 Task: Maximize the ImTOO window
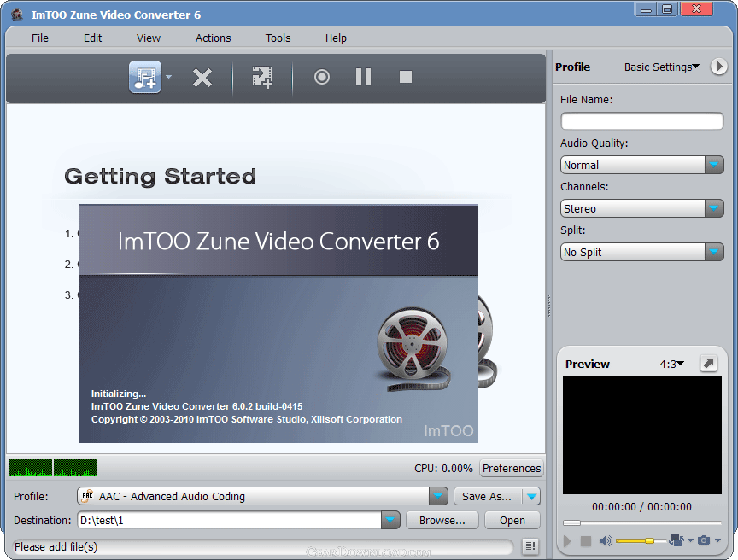pyautogui.click(x=667, y=9)
